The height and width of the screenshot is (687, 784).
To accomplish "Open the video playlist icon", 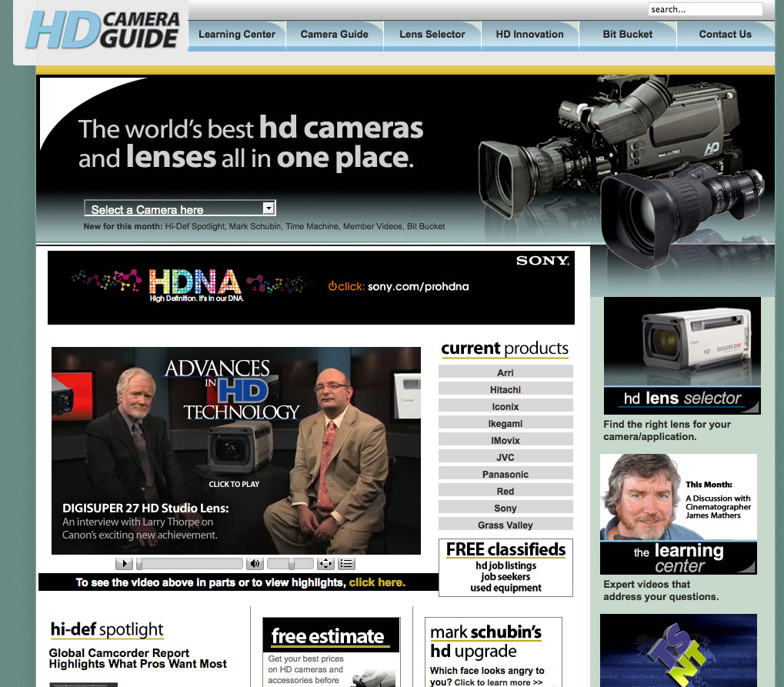I will pyautogui.click(x=346, y=564).
